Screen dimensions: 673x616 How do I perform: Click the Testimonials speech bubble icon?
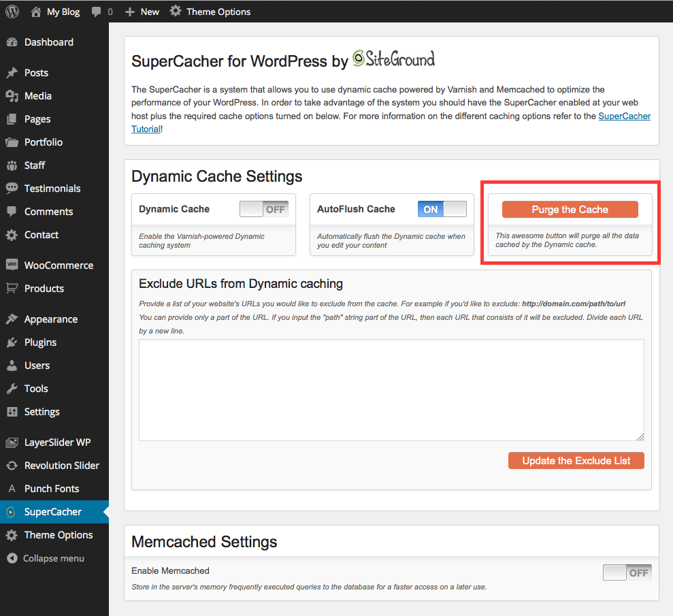pyautogui.click(x=12, y=189)
